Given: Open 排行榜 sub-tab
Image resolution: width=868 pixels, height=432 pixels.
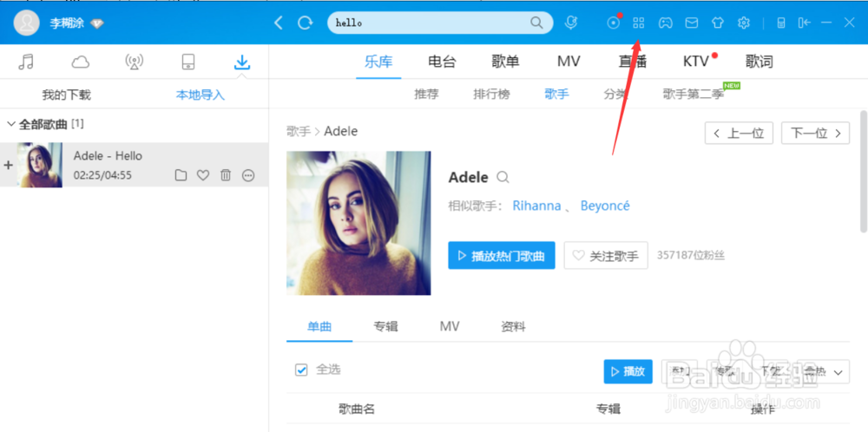Looking at the screenshot, I should 491,94.
